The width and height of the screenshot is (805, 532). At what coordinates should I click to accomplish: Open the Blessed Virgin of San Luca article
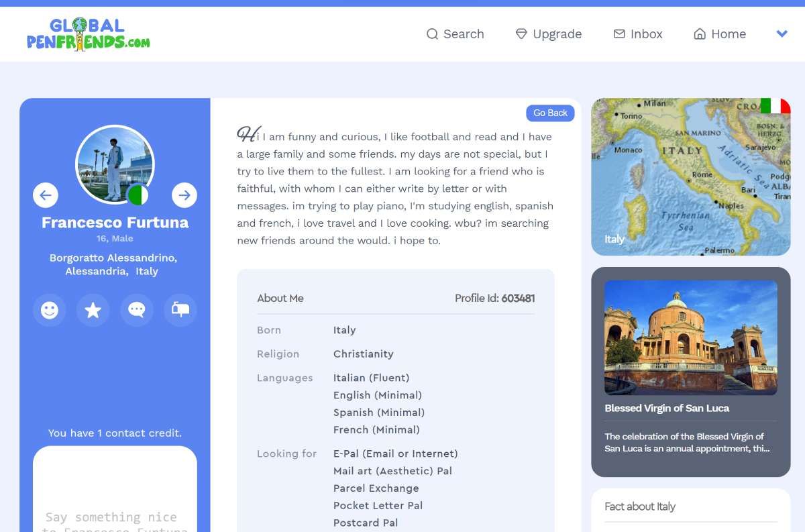click(x=690, y=337)
